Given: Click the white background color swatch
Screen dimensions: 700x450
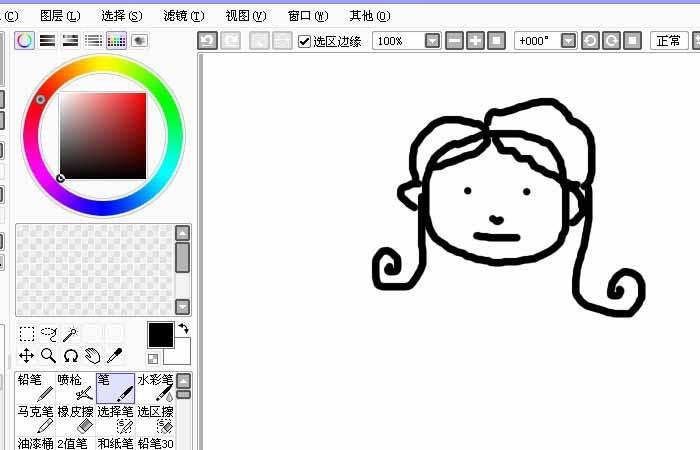Looking at the screenshot, I should (182, 356).
